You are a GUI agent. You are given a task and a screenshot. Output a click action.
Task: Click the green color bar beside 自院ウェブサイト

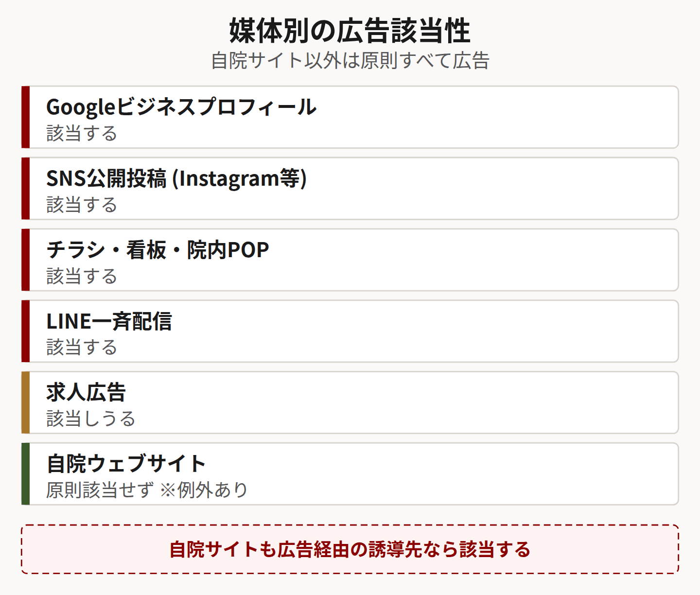point(25,474)
